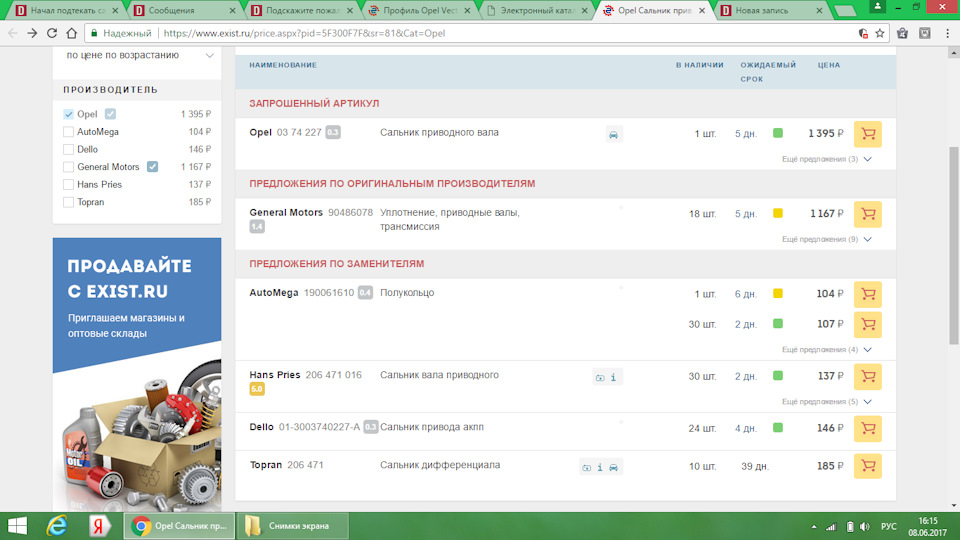The height and width of the screenshot is (540, 960).
Task: Open info icon in Hans Pries row
Action: coord(613,378)
